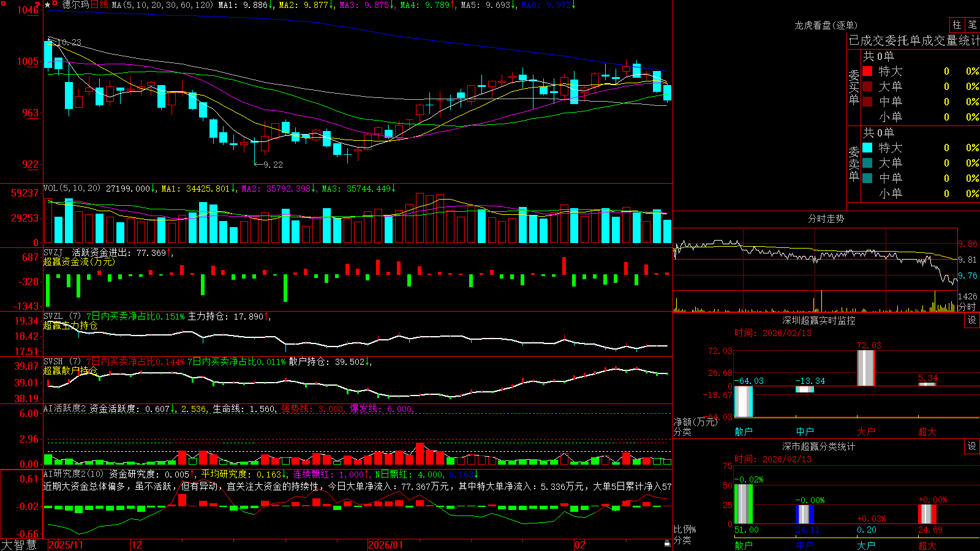
Task: Select the SVZJ indicator label
Action: [x=53, y=252]
